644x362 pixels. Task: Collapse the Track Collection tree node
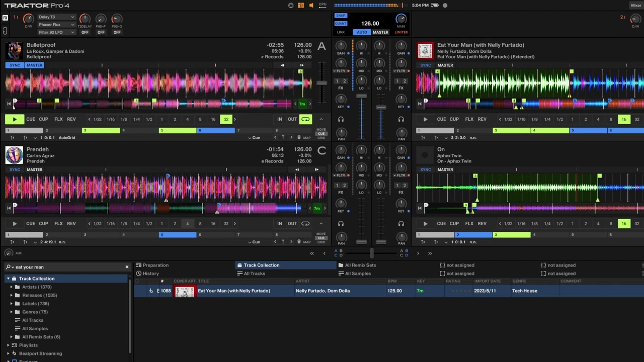[8, 279]
